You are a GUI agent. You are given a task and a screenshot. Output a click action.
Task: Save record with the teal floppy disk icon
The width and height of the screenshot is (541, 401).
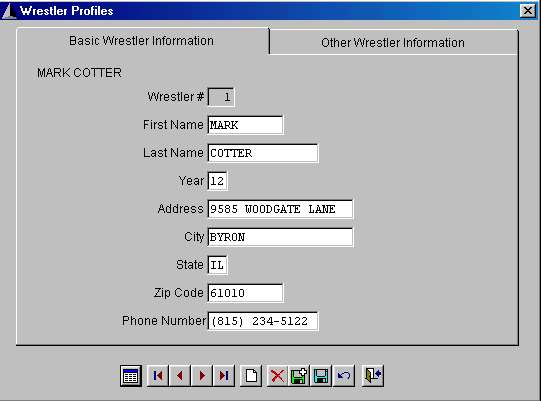pyautogui.click(x=321, y=375)
